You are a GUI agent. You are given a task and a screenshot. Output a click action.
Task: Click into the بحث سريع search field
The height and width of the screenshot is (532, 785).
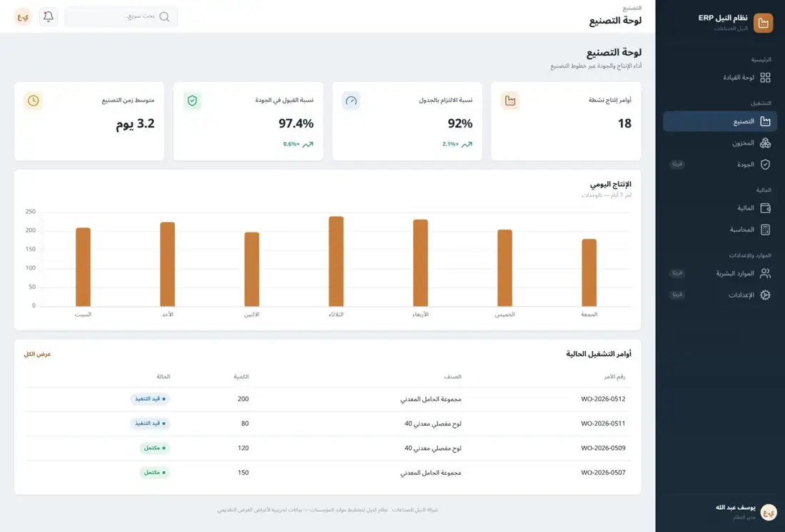(x=121, y=16)
